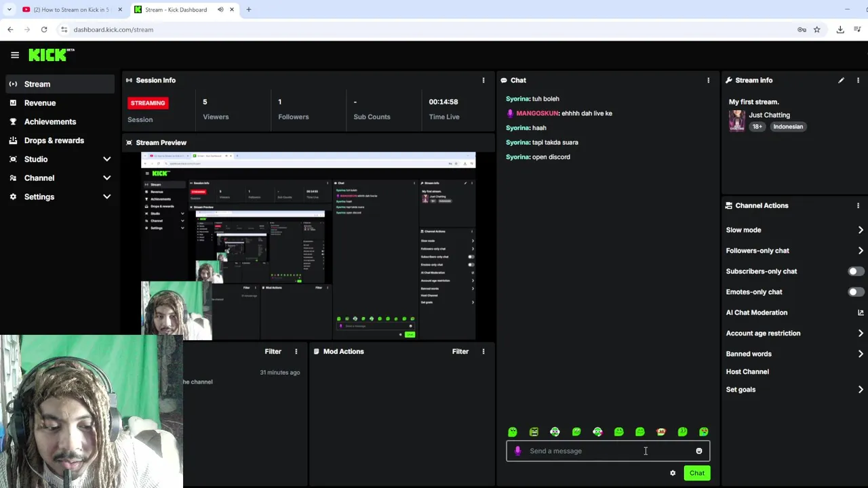Open three-dot menu beside the left Filter
The image size is (868, 488).
(x=296, y=351)
